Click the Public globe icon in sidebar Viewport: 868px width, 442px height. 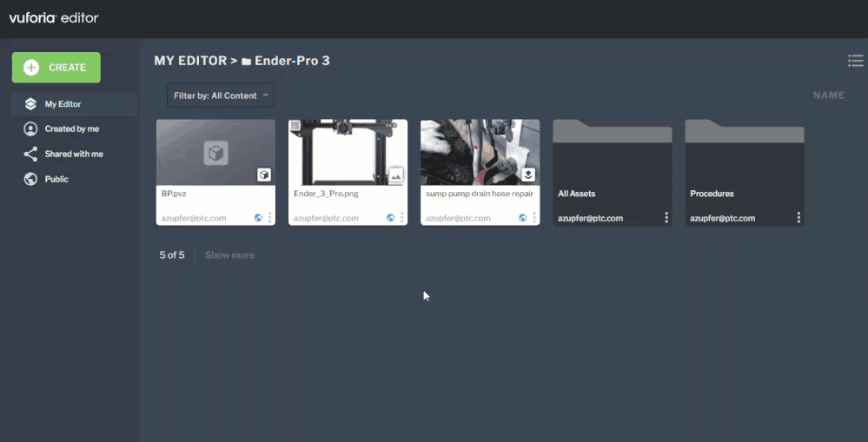click(x=30, y=179)
